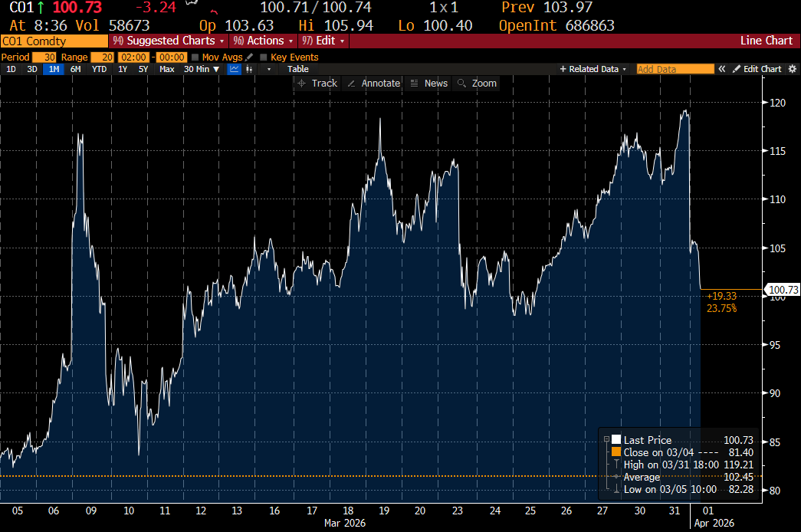
Task: Click the 100.73 last price axis label
Action: pos(783,290)
